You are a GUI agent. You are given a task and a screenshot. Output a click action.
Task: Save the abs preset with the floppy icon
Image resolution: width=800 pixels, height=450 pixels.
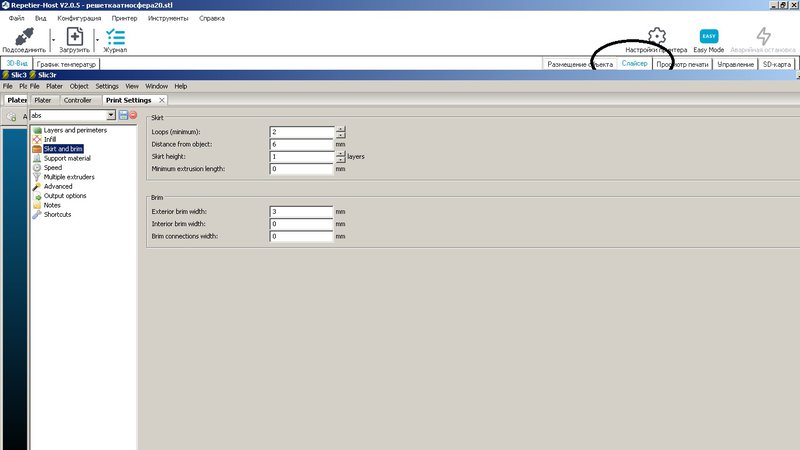coord(122,115)
